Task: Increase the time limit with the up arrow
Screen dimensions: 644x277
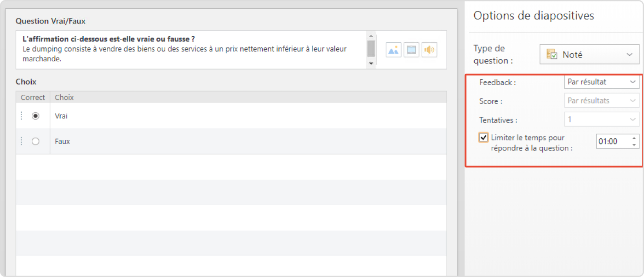Action: pyautogui.click(x=634, y=138)
